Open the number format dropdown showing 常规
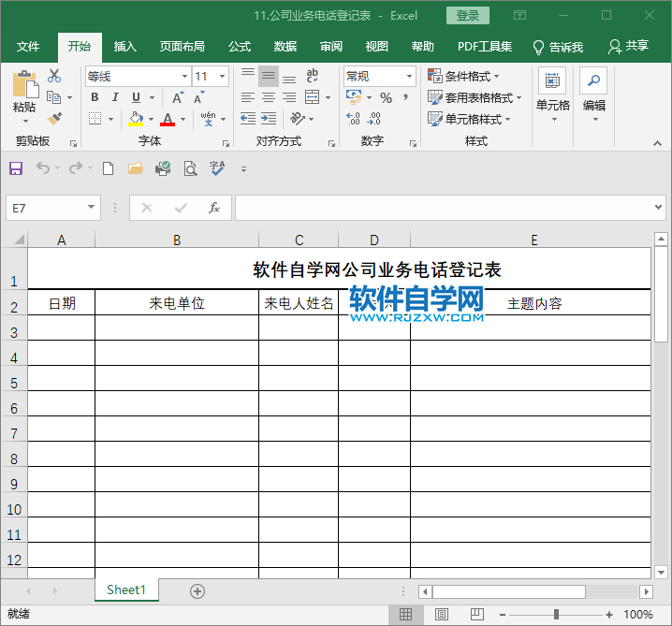672x626 pixels. tap(409, 77)
